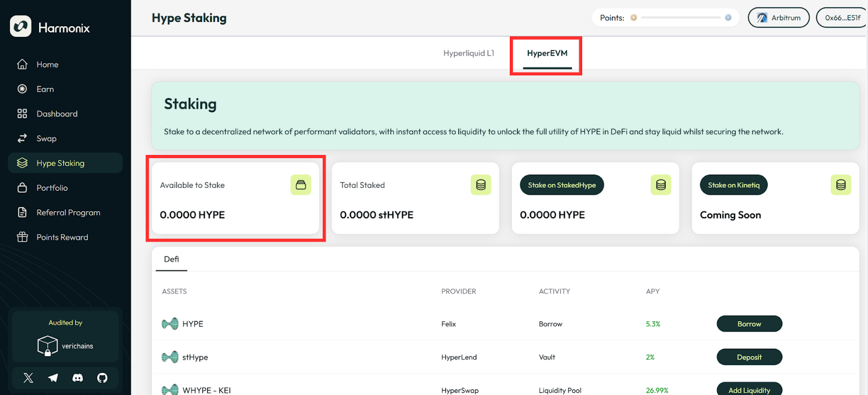The width and height of the screenshot is (868, 395).
Task: Click the Points progress slider bar
Action: [x=681, y=18]
